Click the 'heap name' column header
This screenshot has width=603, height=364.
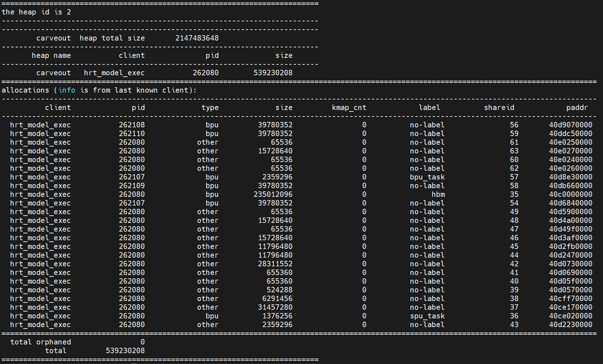click(x=51, y=55)
